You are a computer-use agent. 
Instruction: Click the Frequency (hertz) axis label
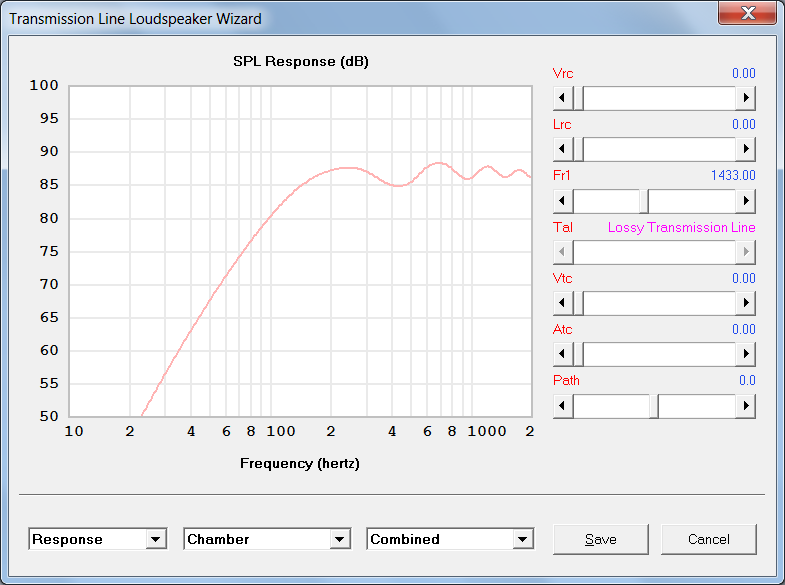tap(300, 463)
